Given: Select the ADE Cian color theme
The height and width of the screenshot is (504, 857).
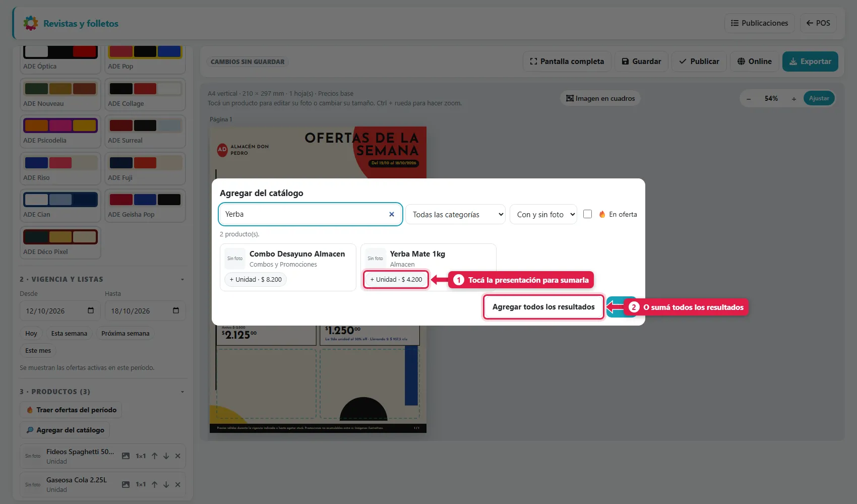Looking at the screenshot, I should tap(60, 206).
